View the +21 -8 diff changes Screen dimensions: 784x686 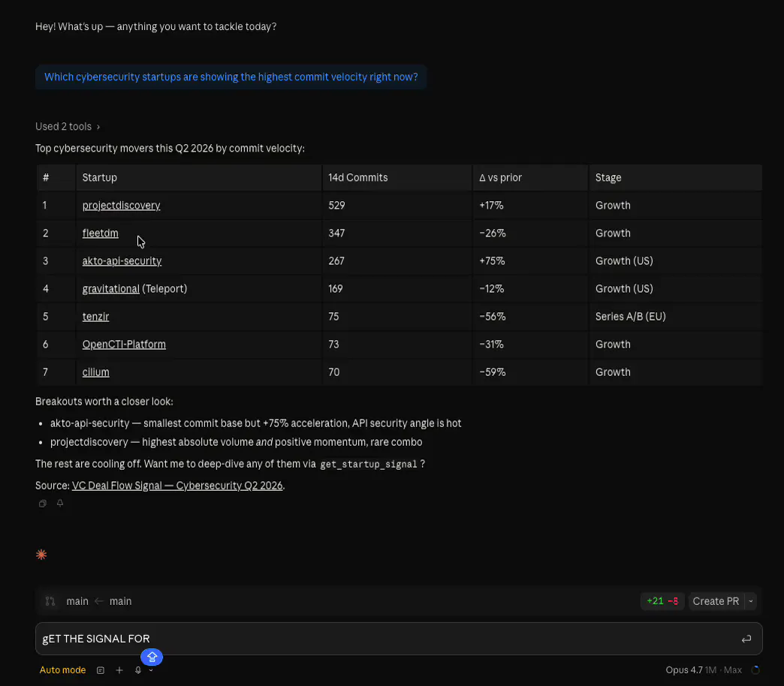tap(662, 601)
